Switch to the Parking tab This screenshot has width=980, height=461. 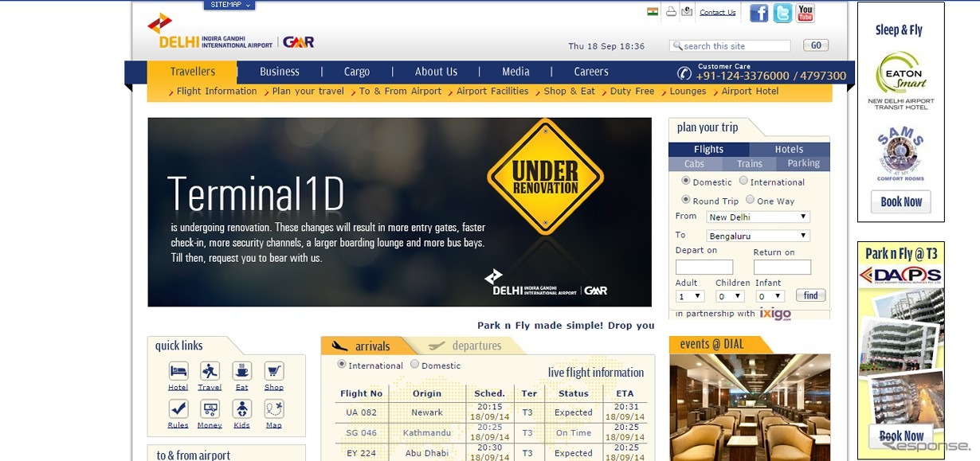(804, 163)
